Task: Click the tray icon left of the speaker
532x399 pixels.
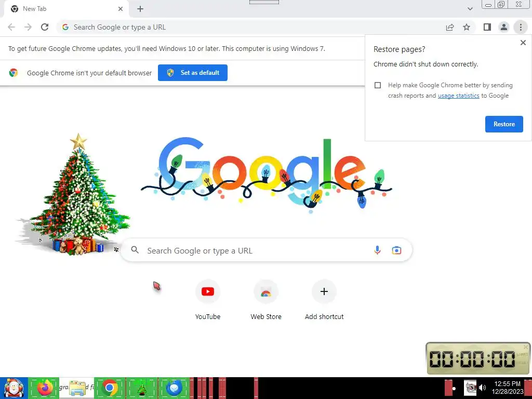Action: click(470, 388)
